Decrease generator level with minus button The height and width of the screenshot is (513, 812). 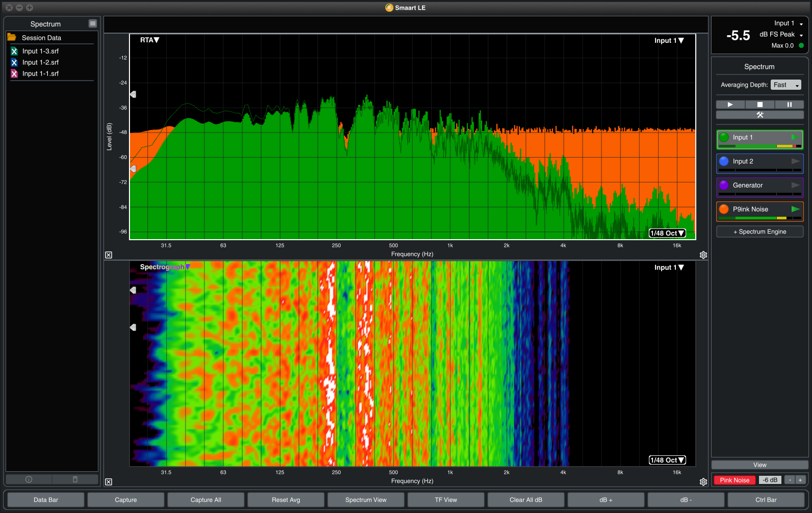pyautogui.click(x=790, y=480)
